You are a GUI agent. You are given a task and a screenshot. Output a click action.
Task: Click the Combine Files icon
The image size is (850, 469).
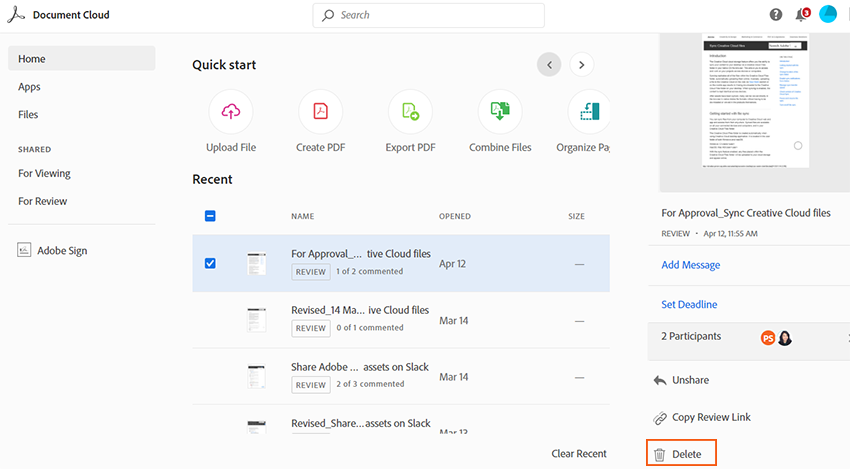(500, 111)
